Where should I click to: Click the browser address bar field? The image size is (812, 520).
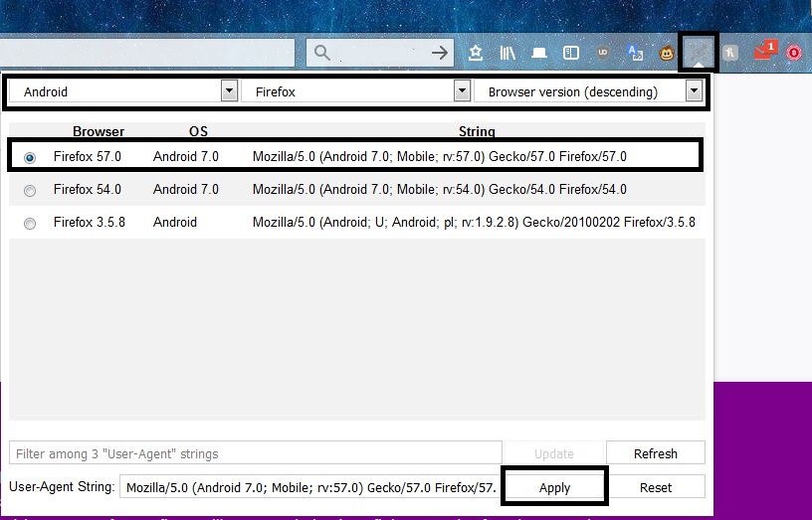(x=147, y=53)
